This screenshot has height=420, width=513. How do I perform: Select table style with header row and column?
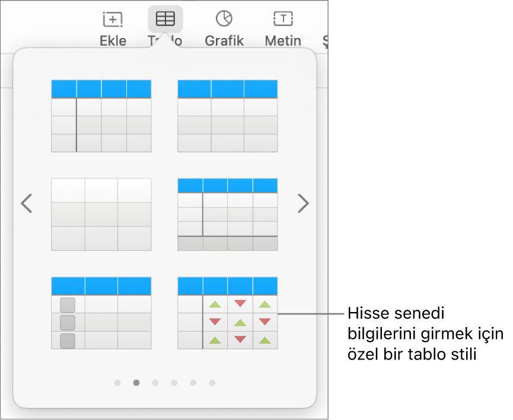pyautogui.click(x=101, y=116)
